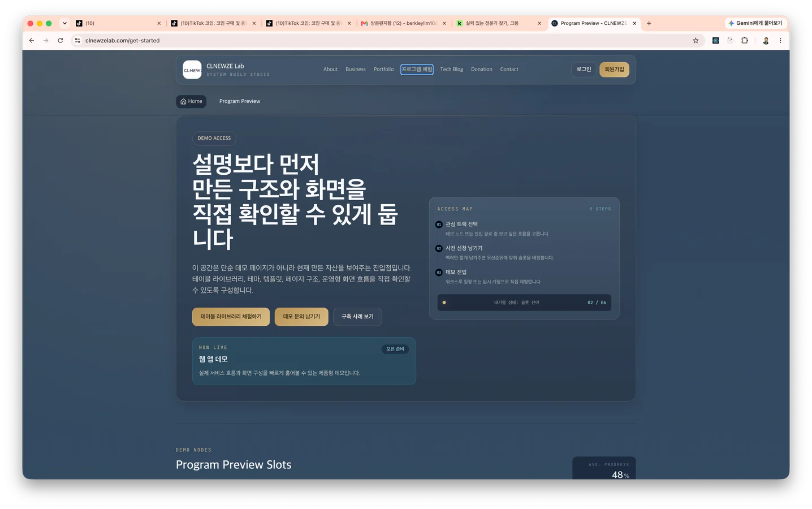Click the 대기열 상태 status bar
The image size is (812, 509).
[x=524, y=303]
